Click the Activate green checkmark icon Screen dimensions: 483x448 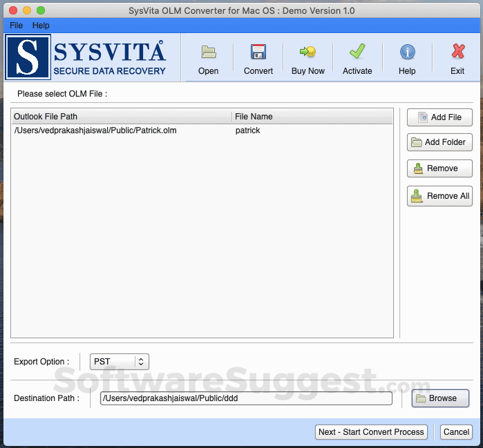click(357, 51)
